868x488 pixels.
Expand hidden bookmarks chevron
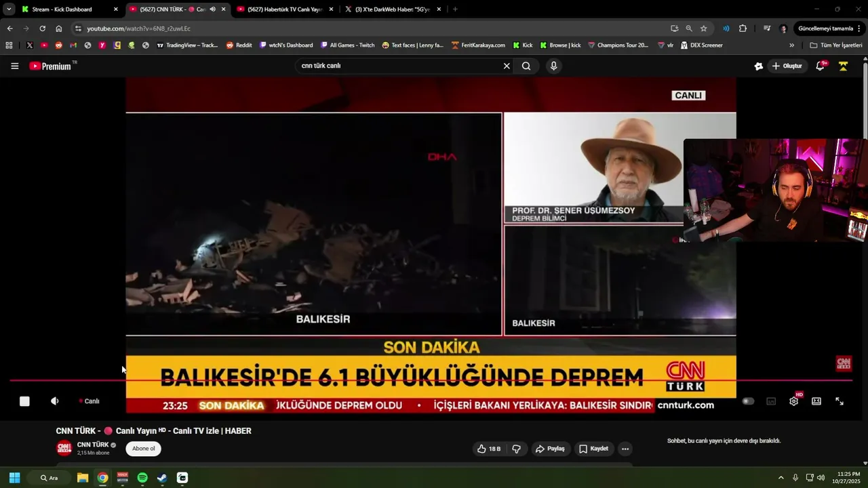coord(791,45)
